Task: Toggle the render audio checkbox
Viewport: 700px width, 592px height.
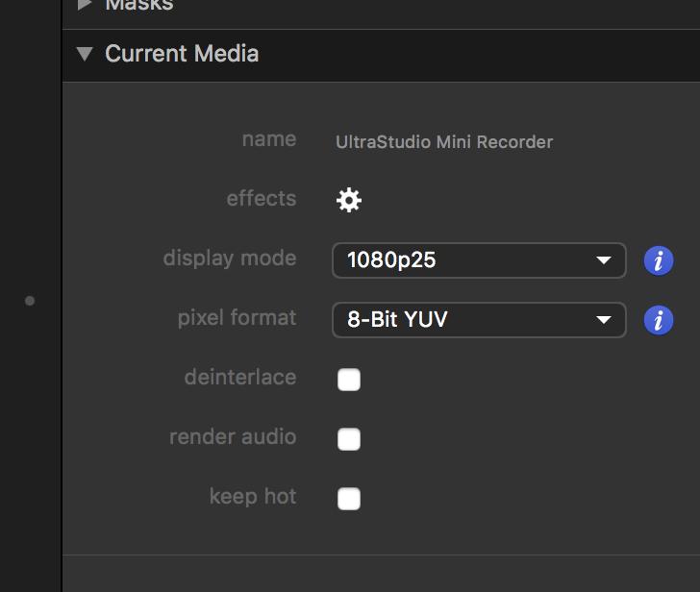Action: click(x=349, y=439)
